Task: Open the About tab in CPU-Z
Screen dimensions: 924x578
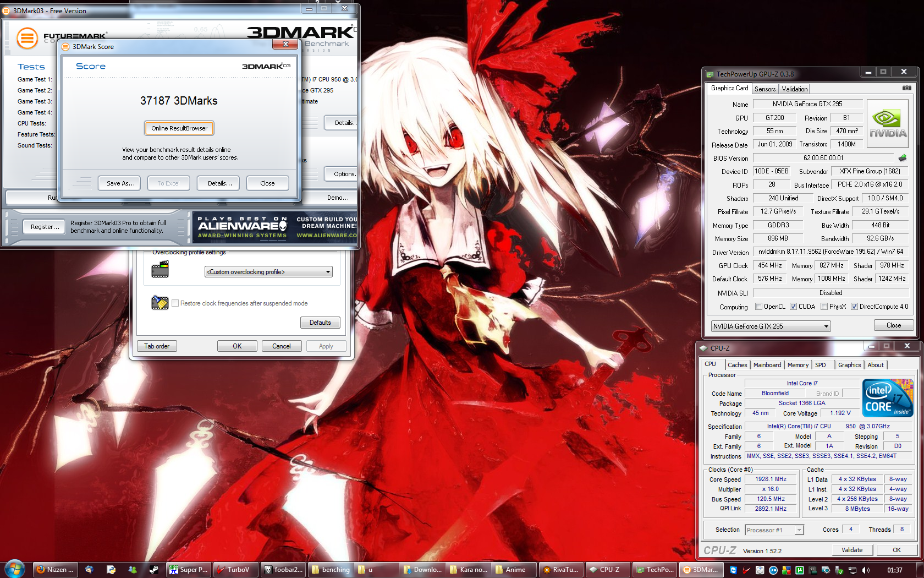Action: tap(876, 365)
